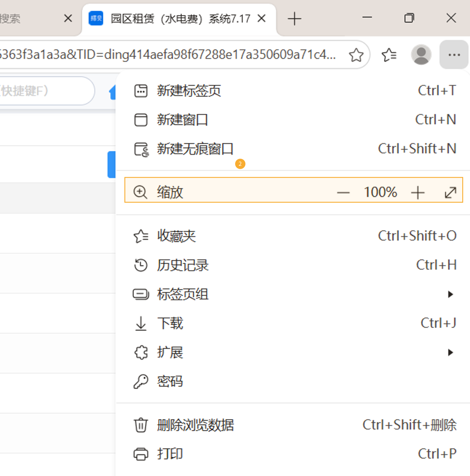Click the blue favicon on the 园区租赁 tab
Image resolution: width=470 pixels, height=476 pixels.
pyautogui.click(x=96, y=18)
